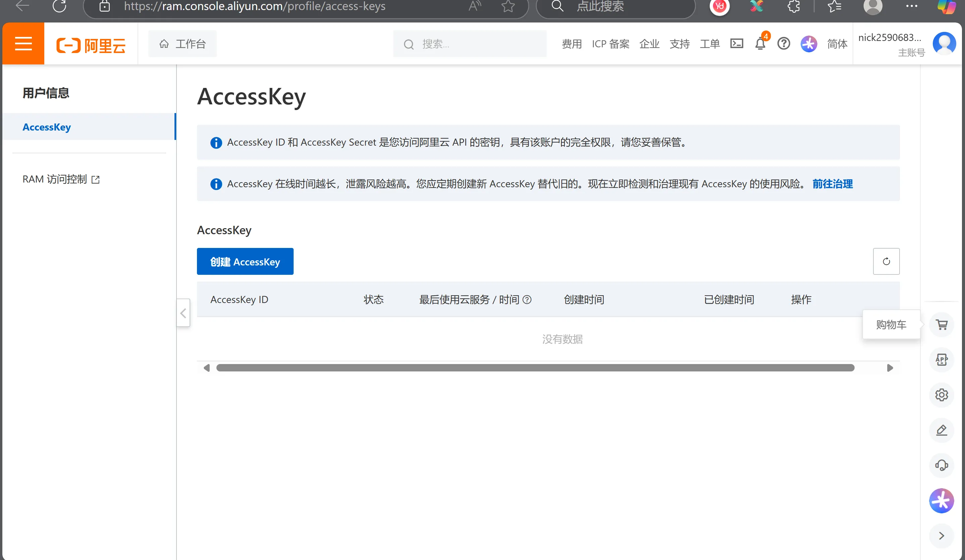Open the Yd extension icon
Screen dimensions: 965x560
point(719,6)
